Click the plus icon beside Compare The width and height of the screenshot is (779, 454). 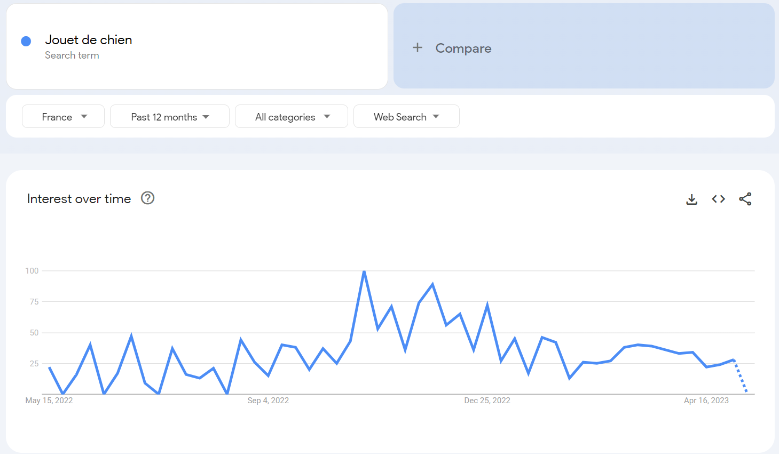[x=417, y=48]
